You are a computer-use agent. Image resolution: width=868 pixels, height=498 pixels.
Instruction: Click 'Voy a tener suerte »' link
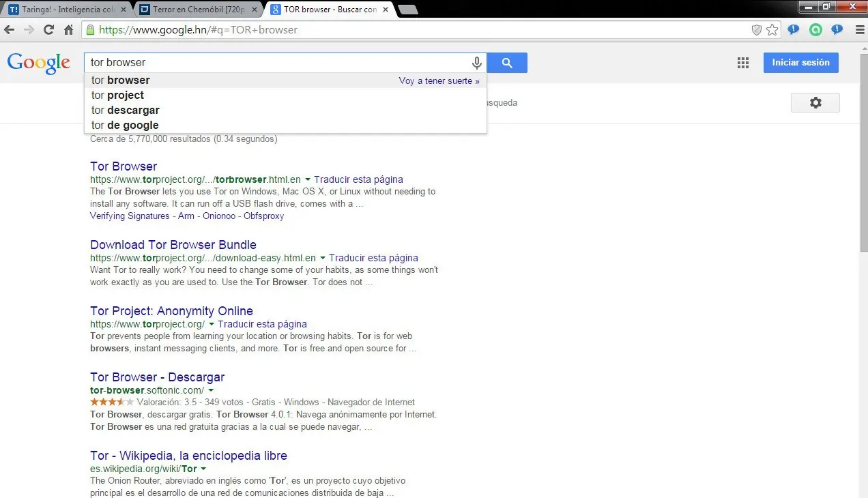439,80
